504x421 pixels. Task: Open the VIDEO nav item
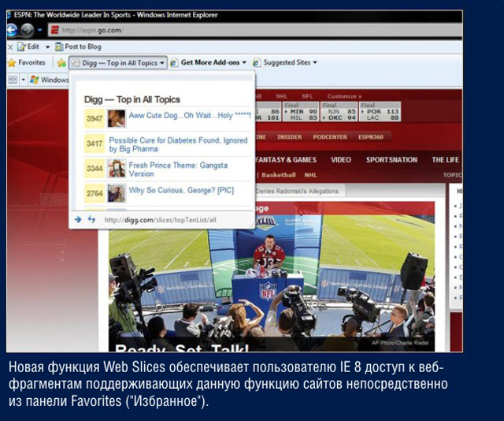341,160
